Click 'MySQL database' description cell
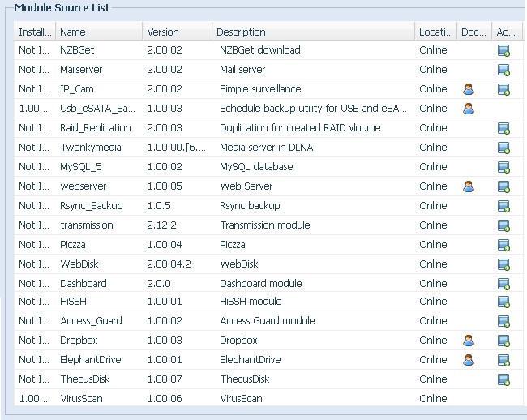The image size is (527, 420). [256, 167]
